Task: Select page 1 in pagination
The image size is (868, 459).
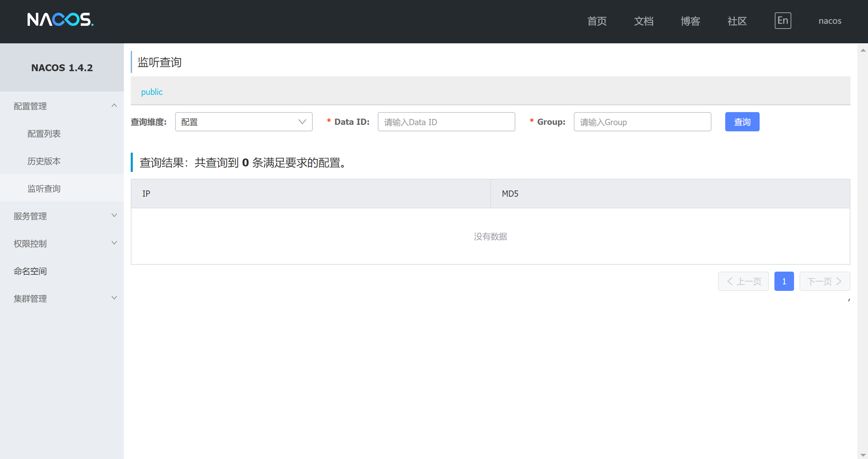Action: coord(784,281)
